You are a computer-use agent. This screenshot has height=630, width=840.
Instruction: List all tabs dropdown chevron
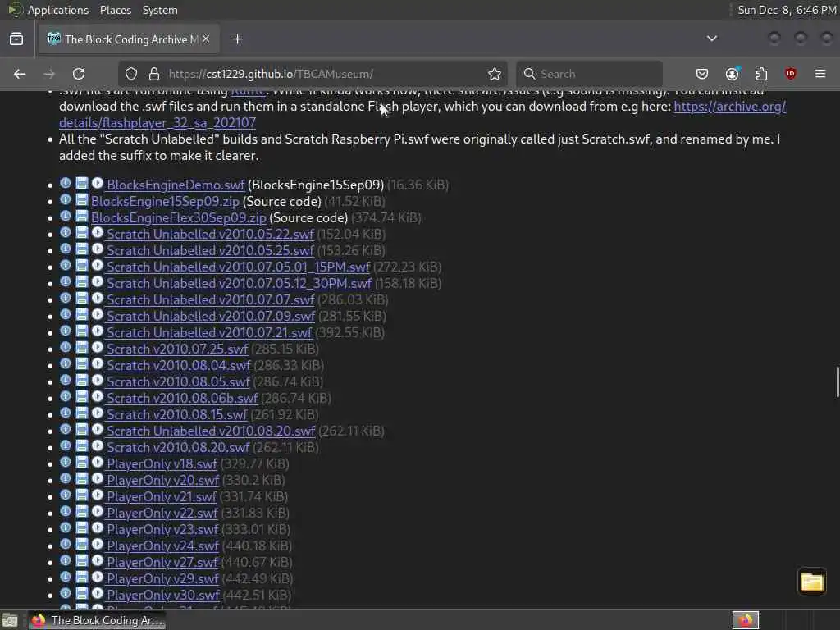coord(712,39)
